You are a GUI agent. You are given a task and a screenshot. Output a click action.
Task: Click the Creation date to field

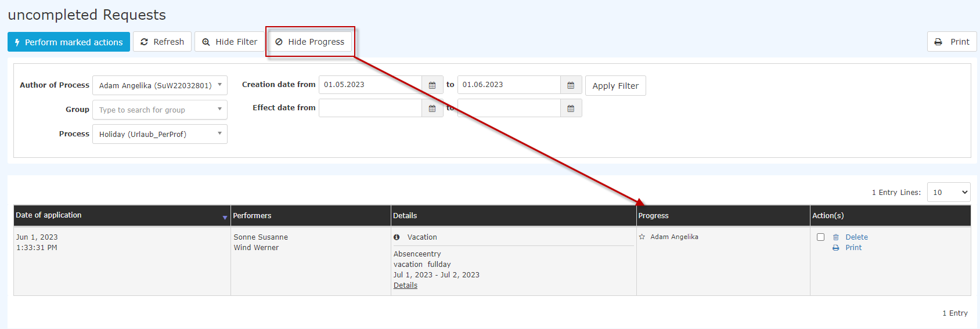[509, 85]
